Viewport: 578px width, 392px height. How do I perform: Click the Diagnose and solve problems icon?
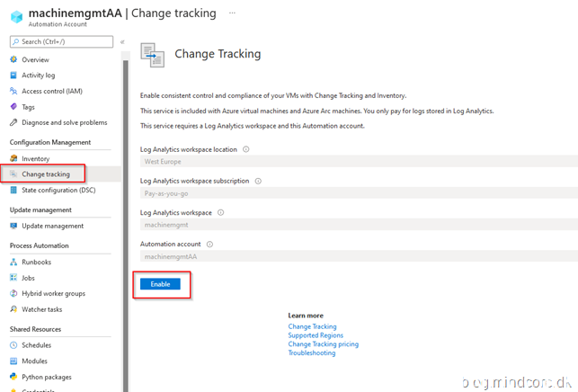(x=13, y=122)
